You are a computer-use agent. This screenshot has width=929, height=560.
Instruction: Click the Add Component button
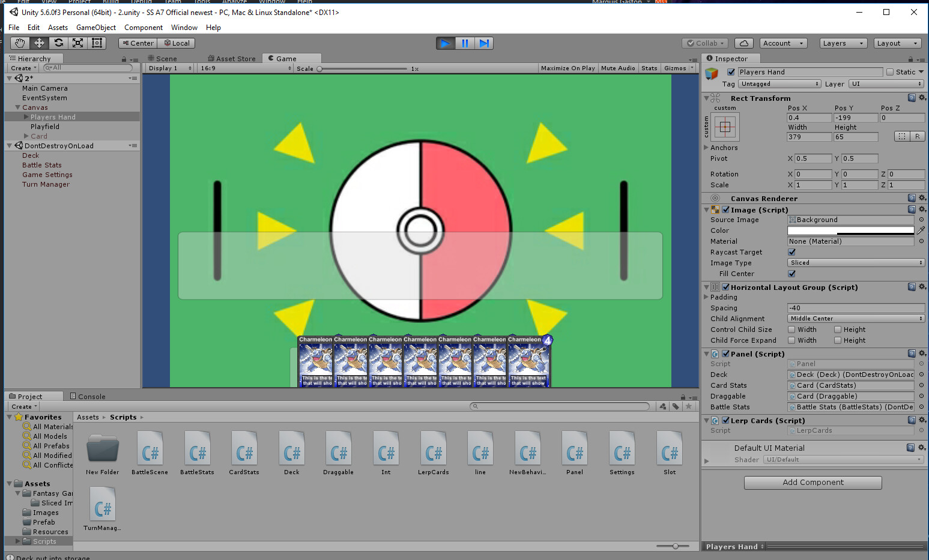pos(812,483)
